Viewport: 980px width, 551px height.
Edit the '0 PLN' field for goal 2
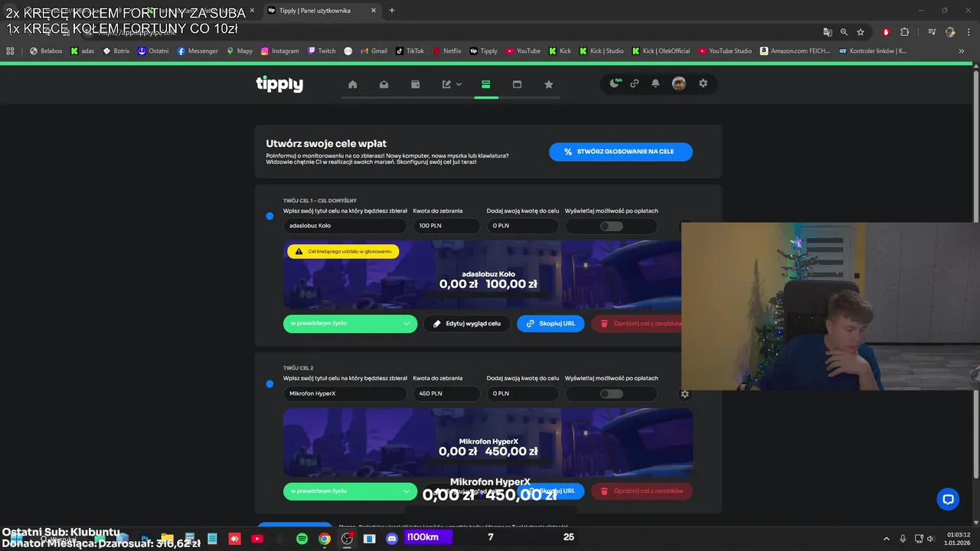point(523,393)
